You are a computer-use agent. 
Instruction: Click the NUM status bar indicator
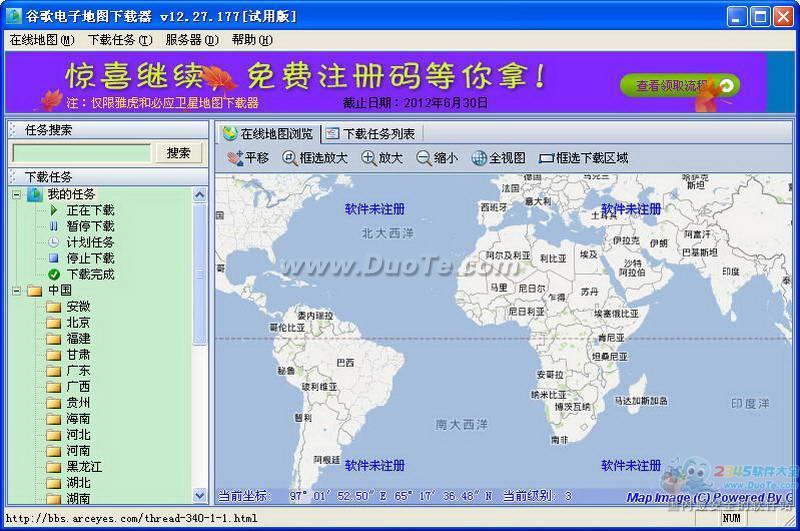click(x=731, y=518)
